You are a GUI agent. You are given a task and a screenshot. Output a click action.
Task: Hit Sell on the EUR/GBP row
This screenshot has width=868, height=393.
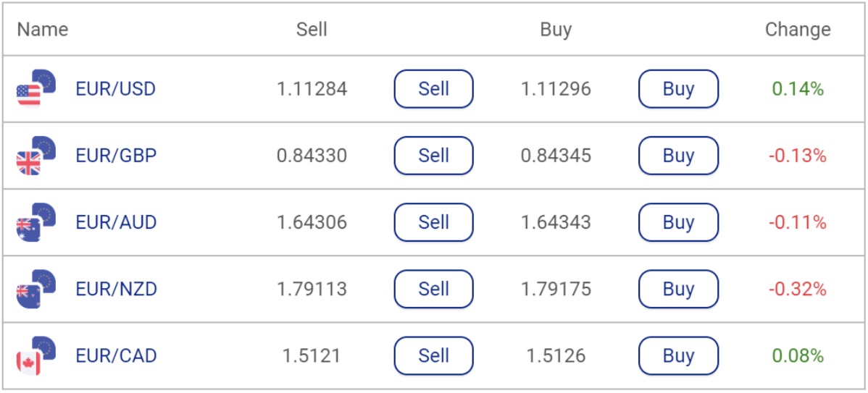click(433, 156)
